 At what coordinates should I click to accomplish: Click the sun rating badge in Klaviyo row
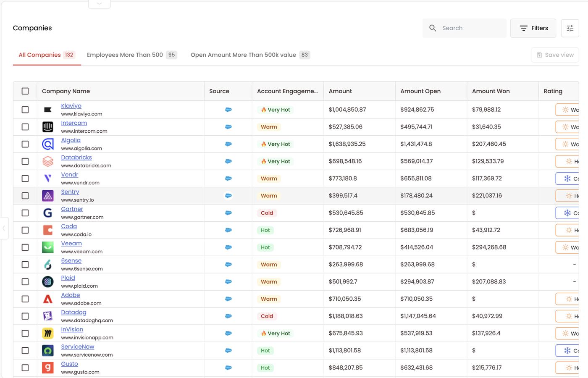pos(567,110)
